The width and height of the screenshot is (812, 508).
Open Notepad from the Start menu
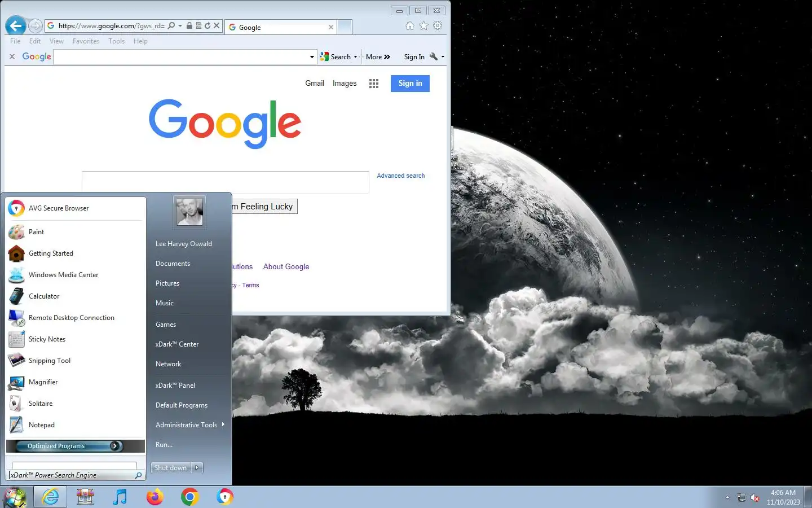(76, 425)
